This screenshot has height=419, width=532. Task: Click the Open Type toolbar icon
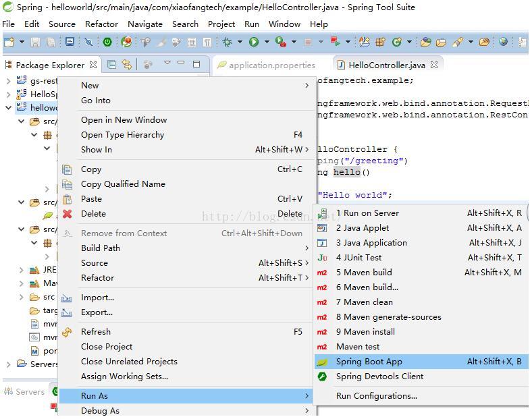point(426,42)
